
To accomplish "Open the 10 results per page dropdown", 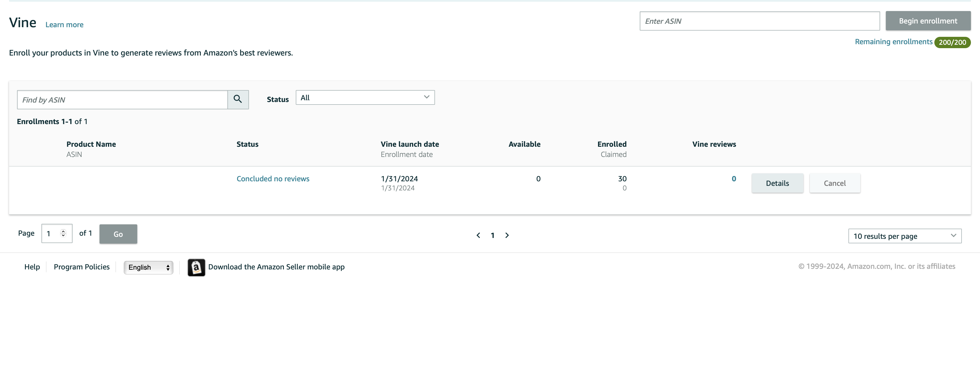I will (x=905, y=236).
